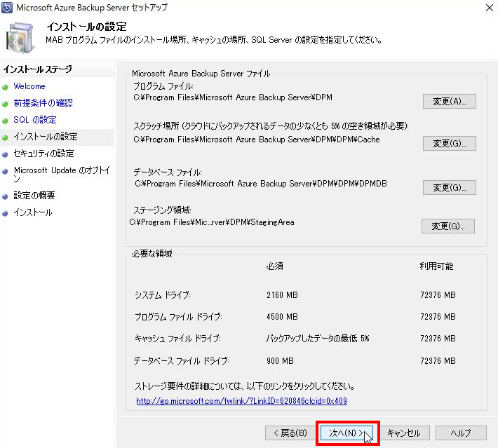Change database files DPMDB path 変更(G)
The image size is (498, 448).
pos(450,187)
